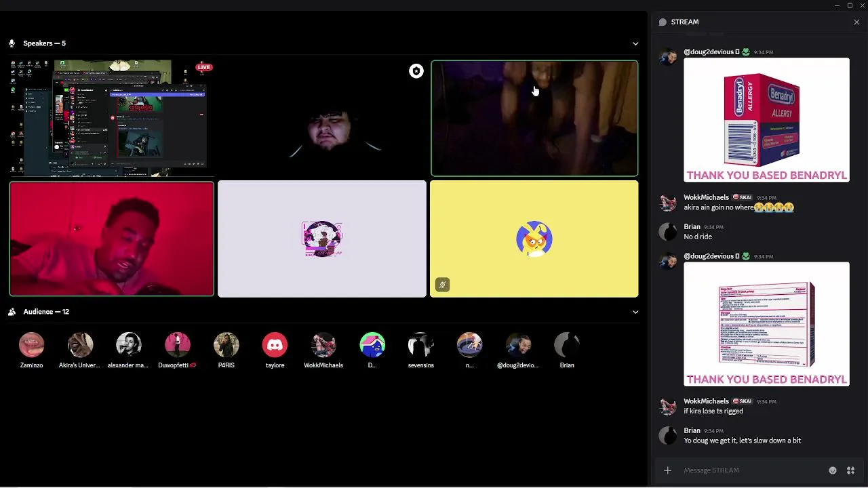This screenshot has width=868, height=488.
Task: Select the dark webcam tile with face
Action: tap(322, 118)
